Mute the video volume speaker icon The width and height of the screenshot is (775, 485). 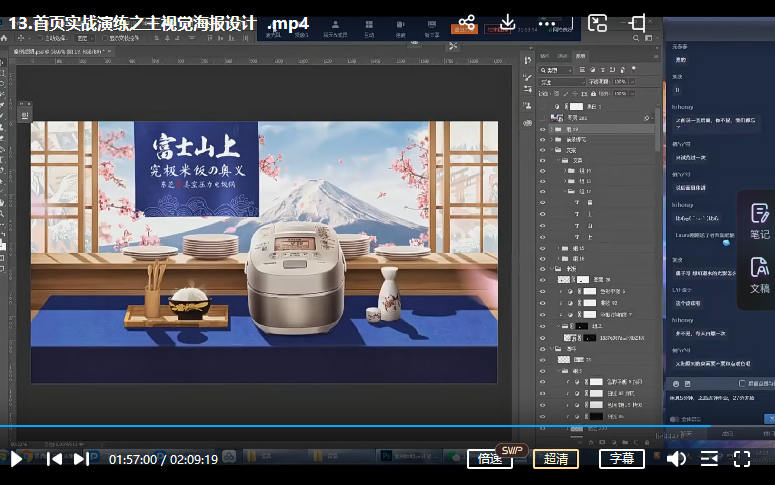pos(676,459)
